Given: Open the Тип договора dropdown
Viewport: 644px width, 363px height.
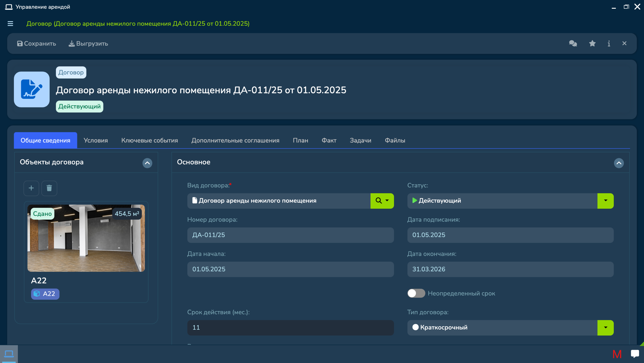Looking at the screenshot, I should point(605,328).
